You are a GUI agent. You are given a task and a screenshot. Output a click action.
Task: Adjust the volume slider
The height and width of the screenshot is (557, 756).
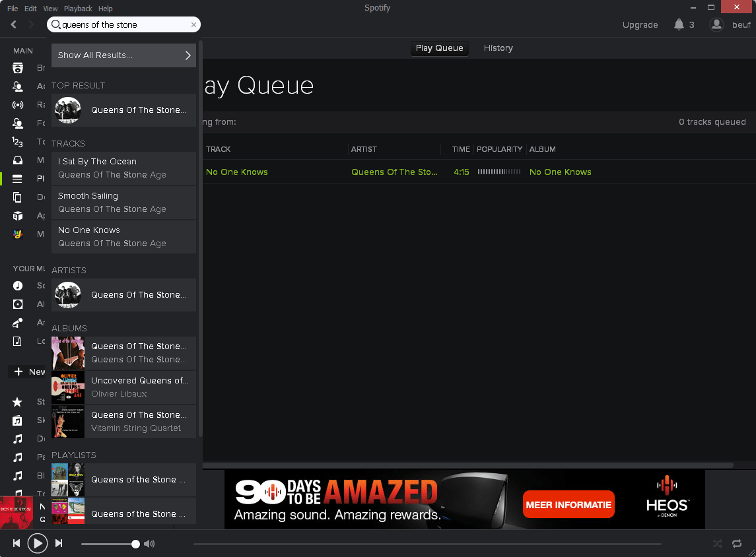click(x=110, y=544)
